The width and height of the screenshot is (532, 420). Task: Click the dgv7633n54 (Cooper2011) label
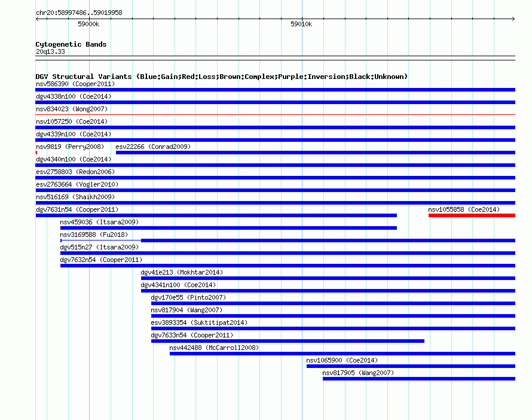pyautogui.click(x=192, y=335)
